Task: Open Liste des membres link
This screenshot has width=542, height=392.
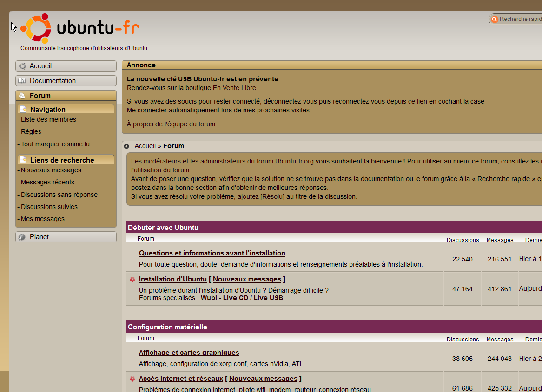Action: point(48,119)
